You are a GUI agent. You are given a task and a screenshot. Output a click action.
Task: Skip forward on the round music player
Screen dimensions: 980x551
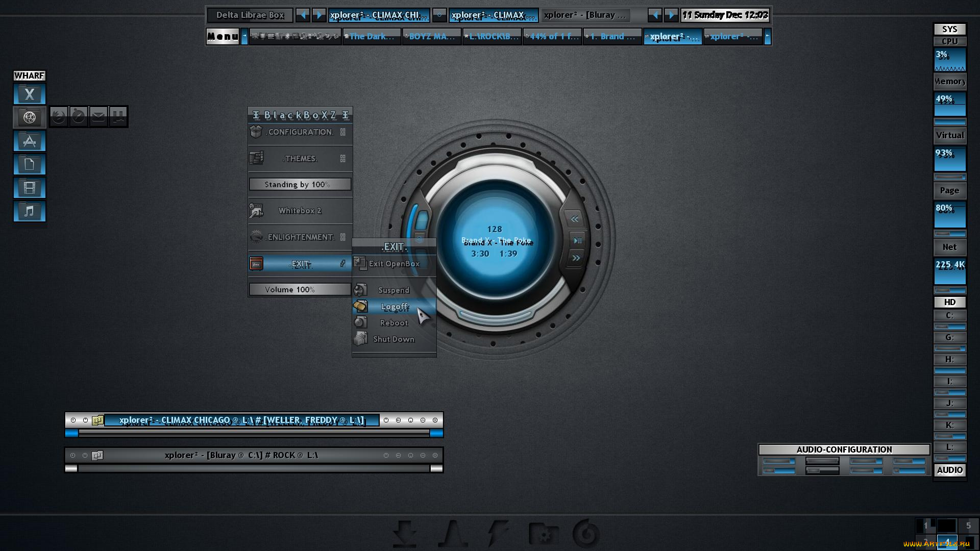576,258
